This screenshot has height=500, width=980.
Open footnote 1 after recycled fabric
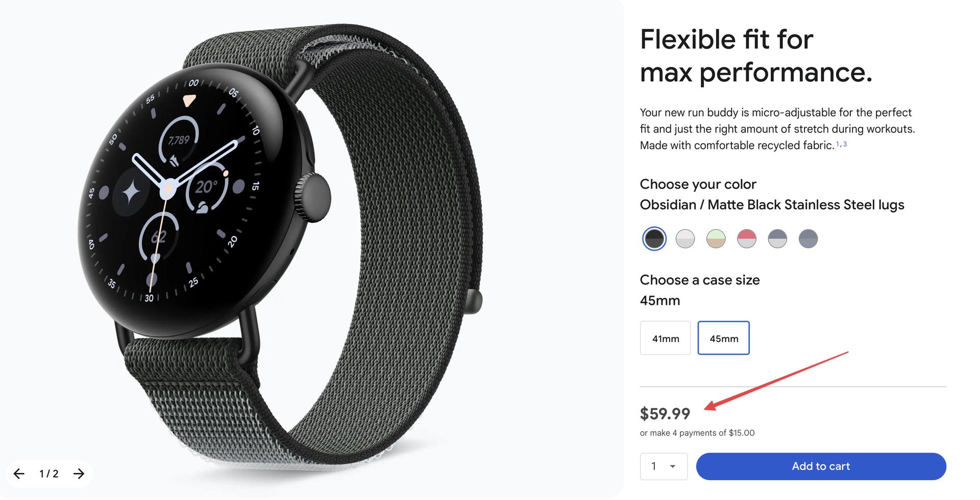pos(838,145)
